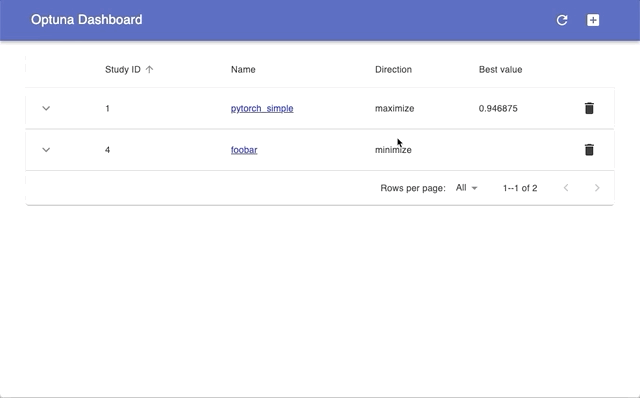This screenshot has width=640, height=398.
Task: Sort by the Study ID column header
Action: (x=123, y=69)
